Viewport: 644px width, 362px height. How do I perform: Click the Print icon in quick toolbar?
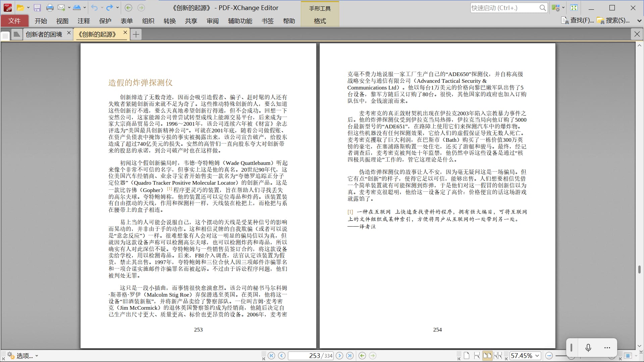pos(50,8)
